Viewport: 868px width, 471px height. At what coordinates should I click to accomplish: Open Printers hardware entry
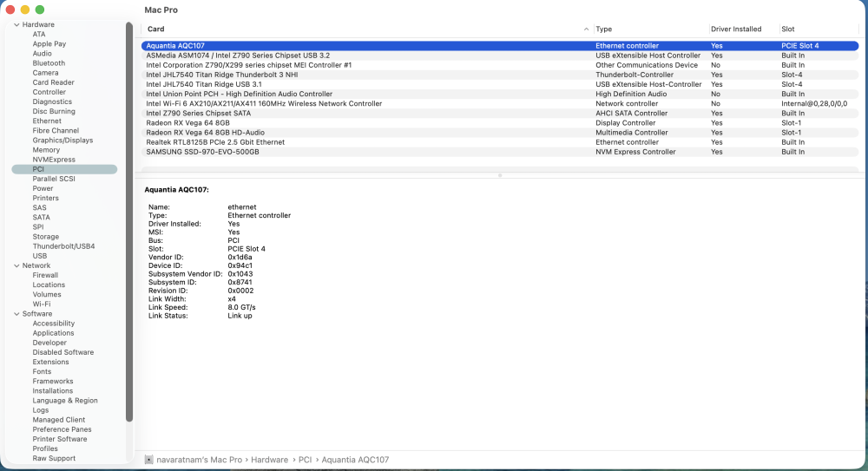[45, 198]
